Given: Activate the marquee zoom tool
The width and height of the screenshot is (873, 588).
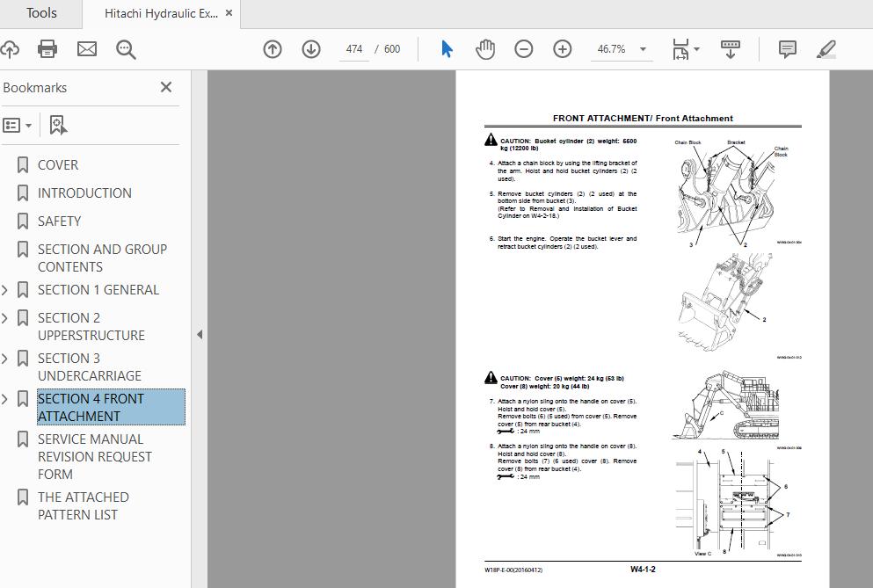Looking at the screenshot, I should click(126, 49).
